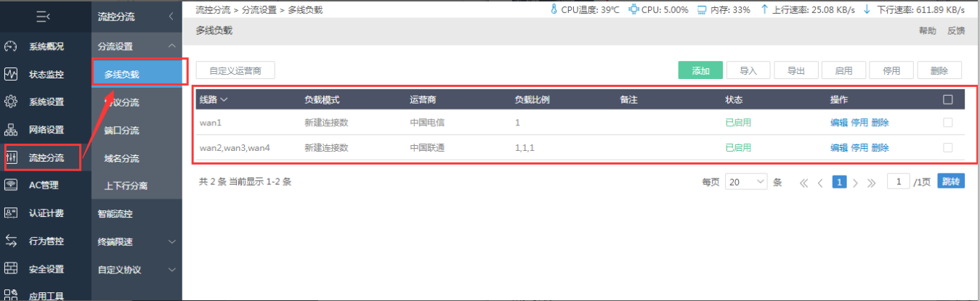Click the 导出 button
This screenshot has height=301, width=980.
point(796,70)
